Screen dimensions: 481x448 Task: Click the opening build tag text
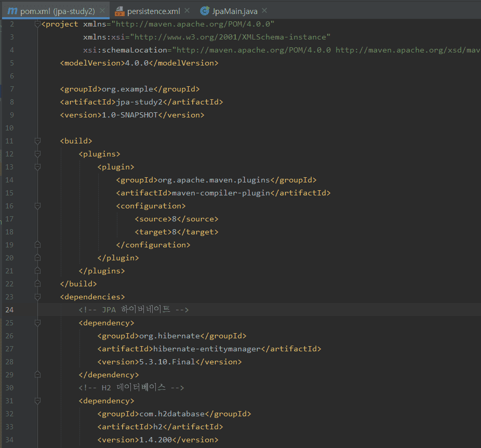coord(76,141)
